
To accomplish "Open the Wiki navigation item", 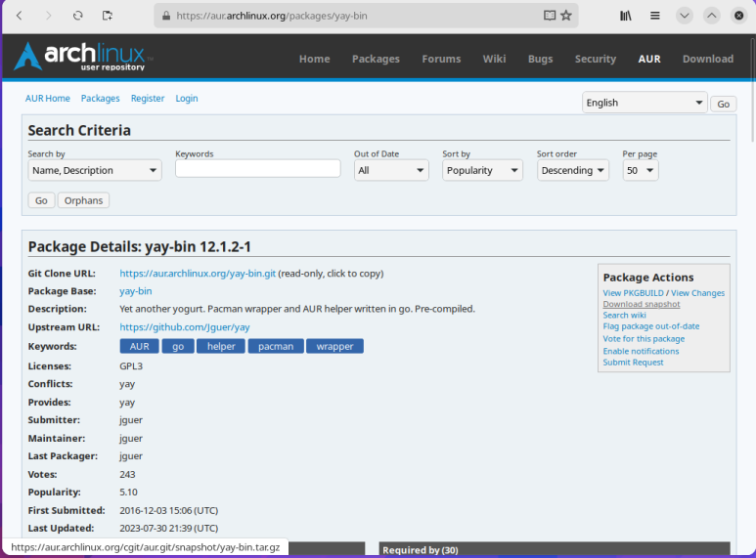I will [x=494, y=59].
